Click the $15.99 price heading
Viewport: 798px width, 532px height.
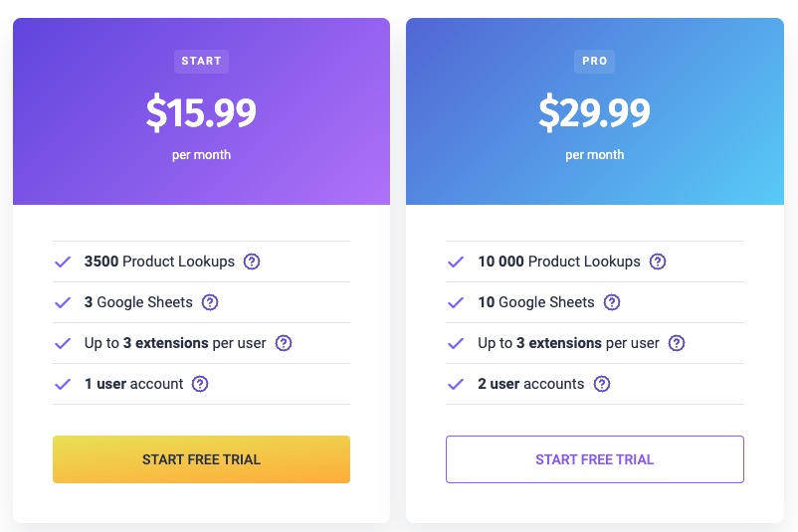(x=201, y=112)
